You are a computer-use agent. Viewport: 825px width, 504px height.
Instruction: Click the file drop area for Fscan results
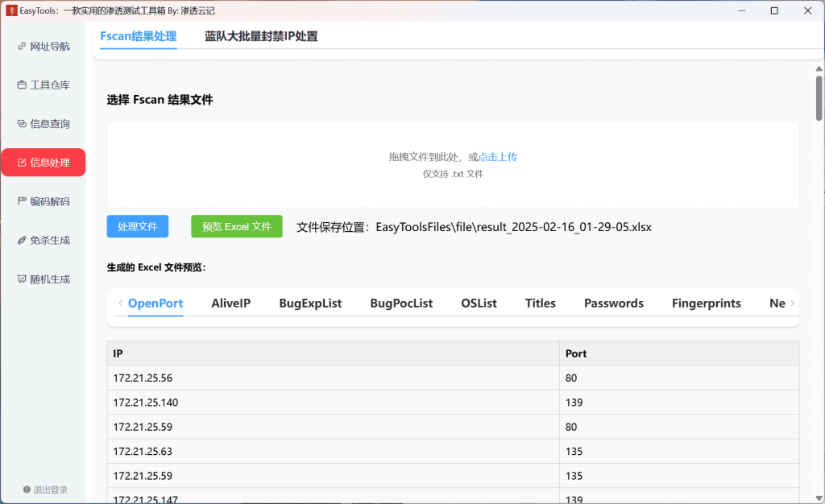point(453,165)
